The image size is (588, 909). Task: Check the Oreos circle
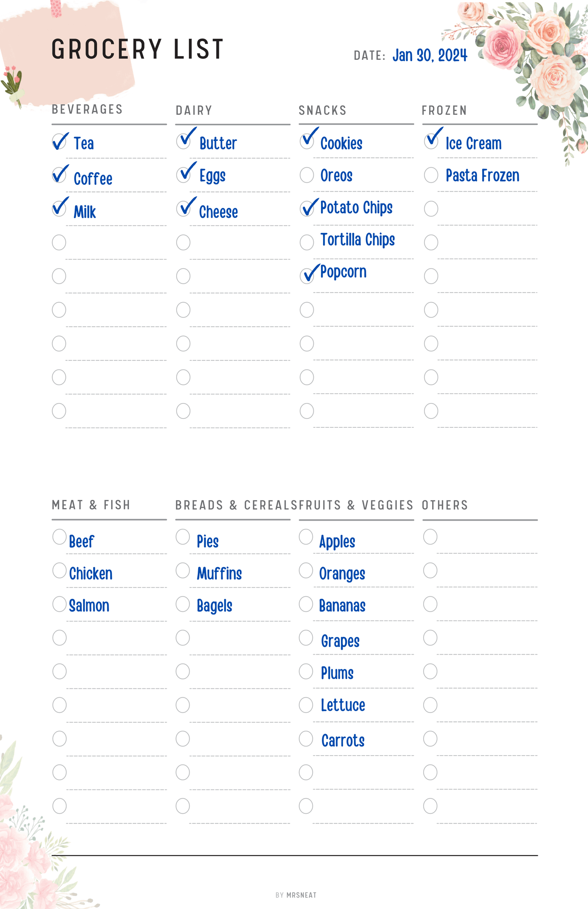306,175
